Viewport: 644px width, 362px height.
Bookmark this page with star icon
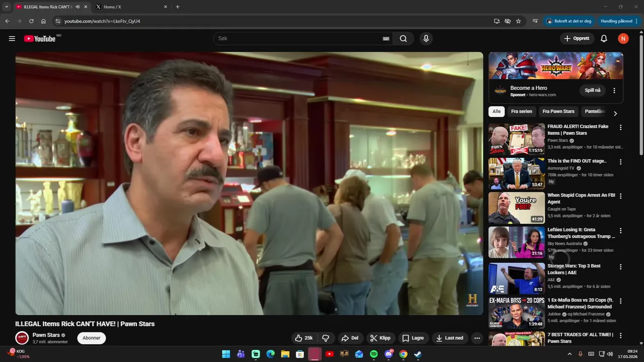pyautogui.click(x=518, y=21)
